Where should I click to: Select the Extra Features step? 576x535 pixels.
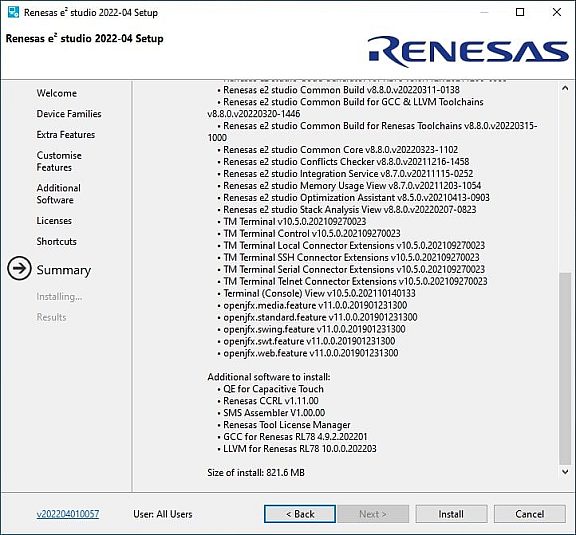tap(66, 134)
